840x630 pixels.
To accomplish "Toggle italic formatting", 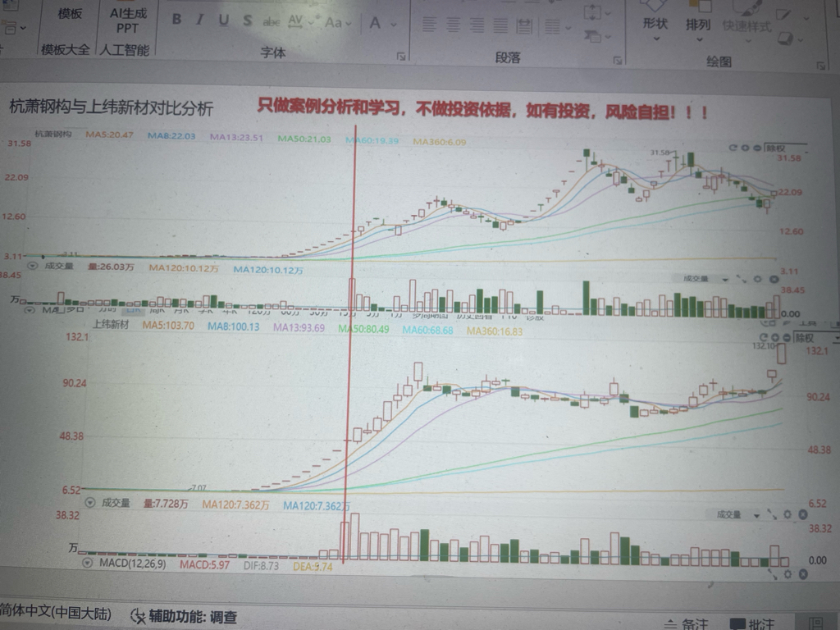I will [199, 20].
